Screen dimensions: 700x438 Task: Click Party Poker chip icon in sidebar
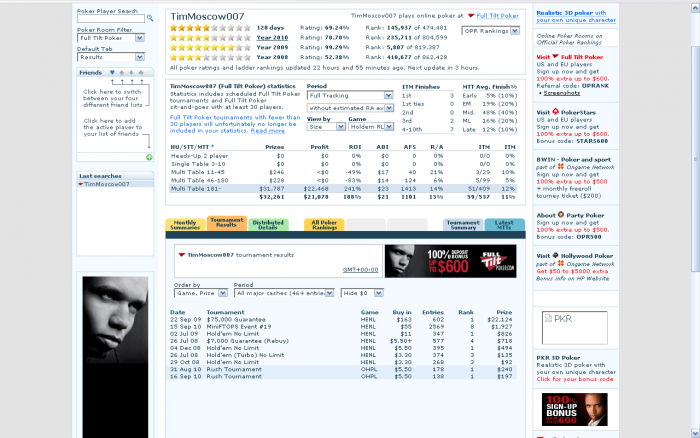[x=561, y=215]
